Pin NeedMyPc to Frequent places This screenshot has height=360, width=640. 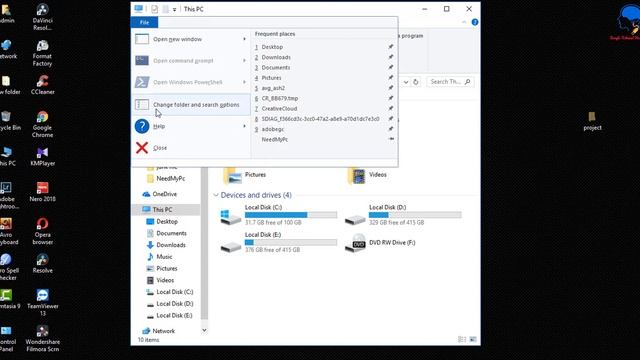[391, 139]
